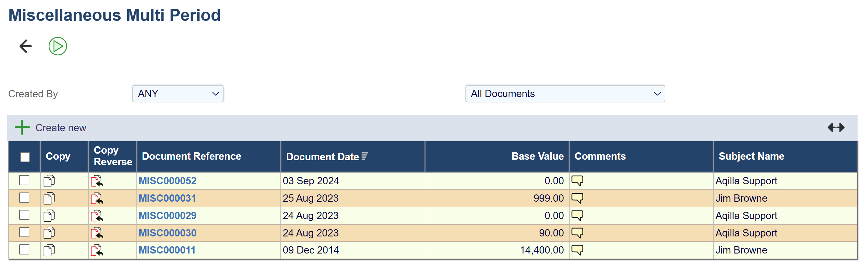The image size is (868, 269).
Task: Open document link MISC000031
Action: [167, 199]
